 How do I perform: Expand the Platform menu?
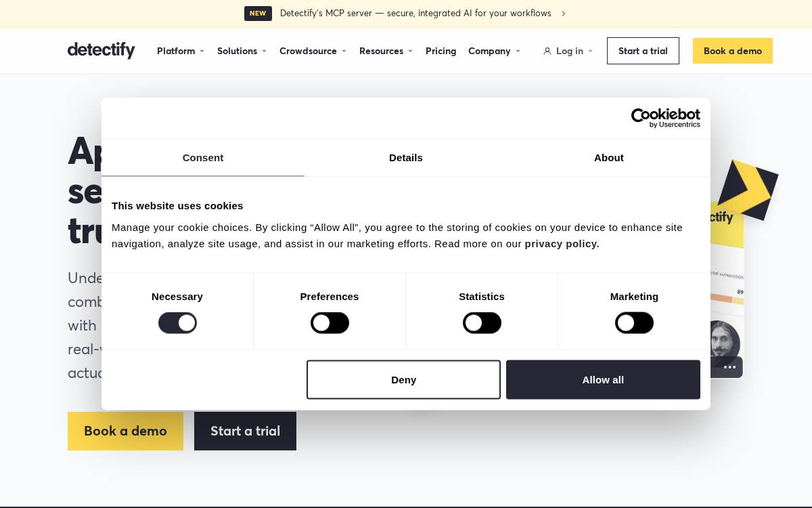click(x=181, y=51)
